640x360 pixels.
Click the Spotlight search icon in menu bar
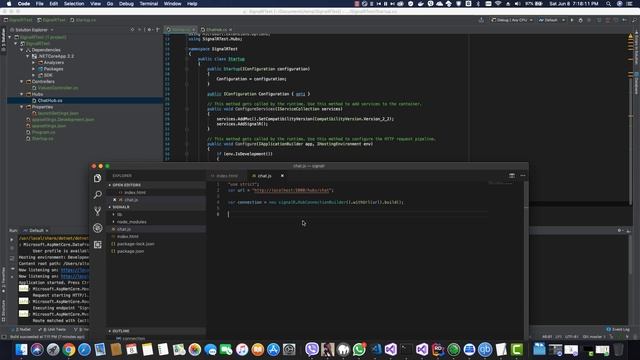(609, 4)
